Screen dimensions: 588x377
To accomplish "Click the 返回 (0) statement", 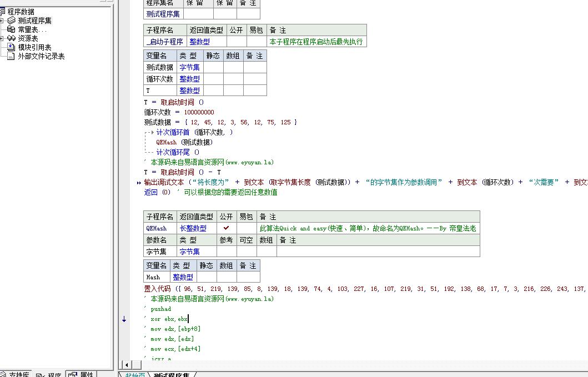I will point(157,192).
